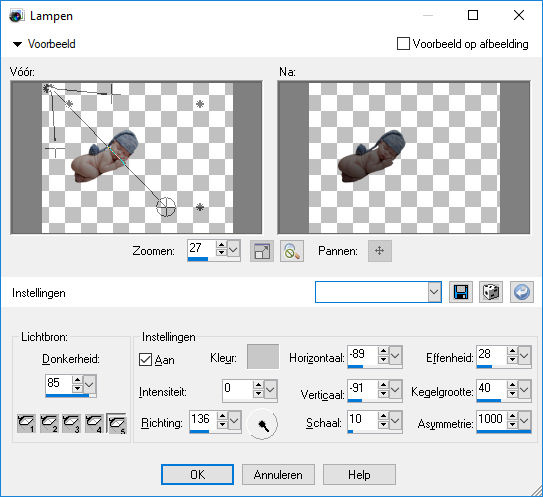The height and width of the screenshot is (497, 543).
Task: Open the Zoomen value dropdown
Action: click(233, 249)
